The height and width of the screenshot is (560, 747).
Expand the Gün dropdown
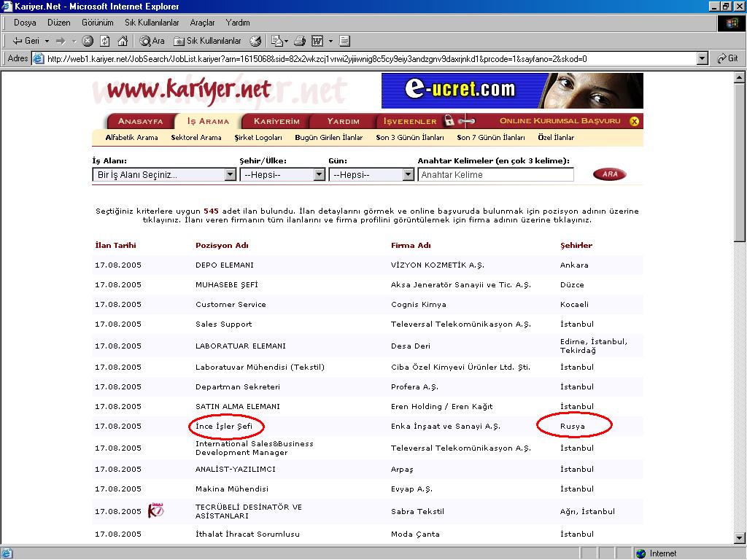point(409,175)
